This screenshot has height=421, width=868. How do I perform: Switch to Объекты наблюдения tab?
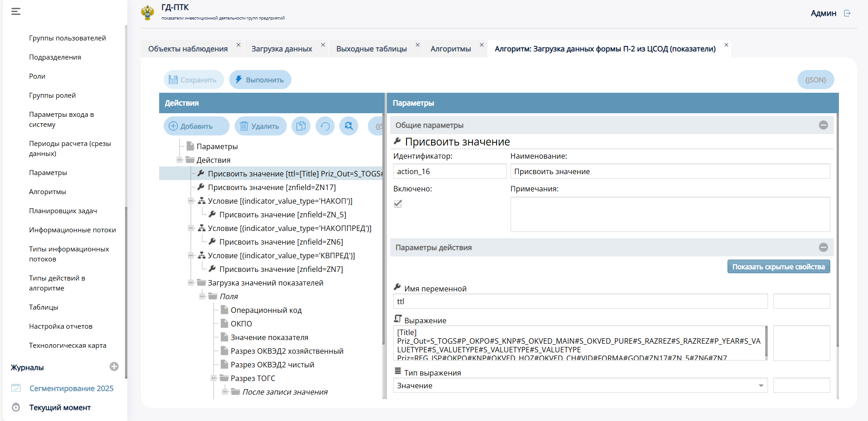click(188, 49)
